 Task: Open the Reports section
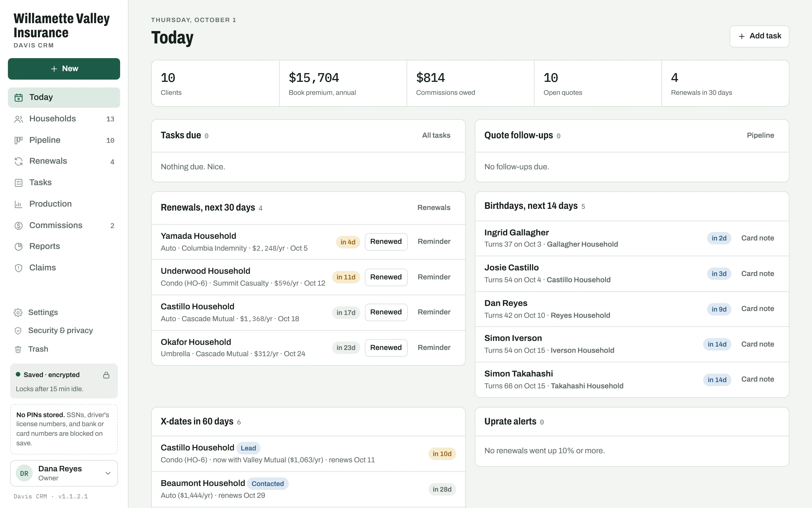point(64,247)
